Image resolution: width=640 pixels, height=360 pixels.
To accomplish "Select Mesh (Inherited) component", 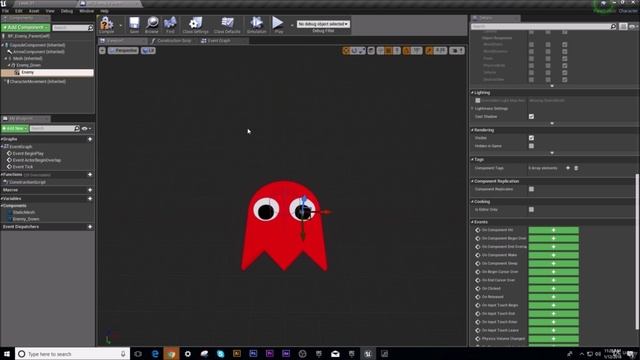I will point(27,58).
